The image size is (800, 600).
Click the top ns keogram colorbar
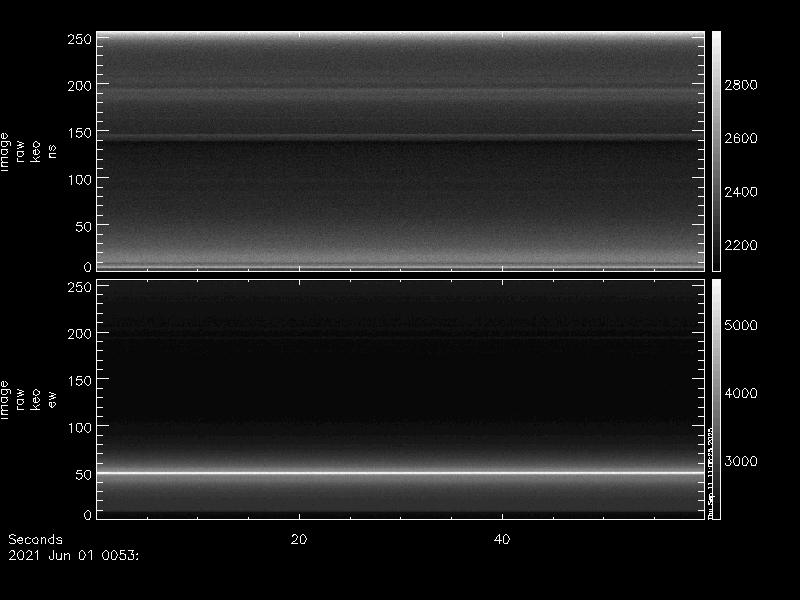[x=716, y=150]
